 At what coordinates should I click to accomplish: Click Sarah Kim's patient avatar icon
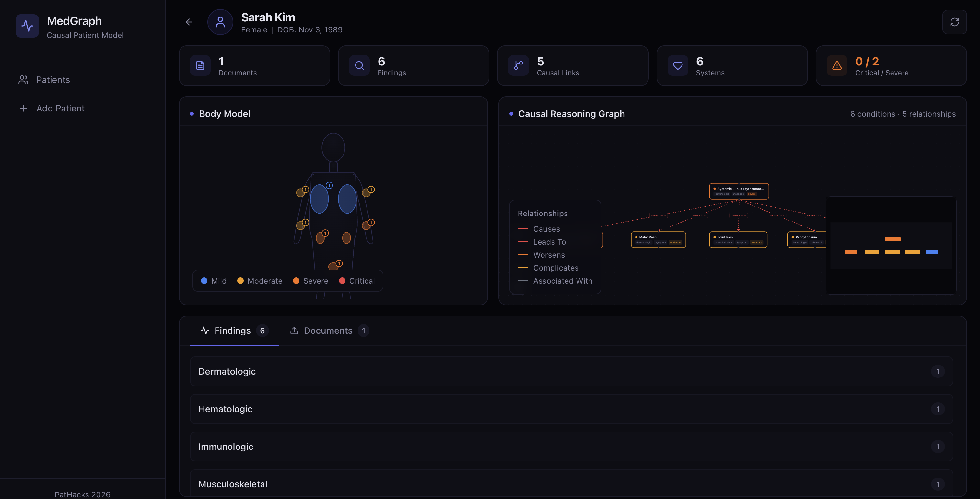pyautogui.click(x=220, y=22)
